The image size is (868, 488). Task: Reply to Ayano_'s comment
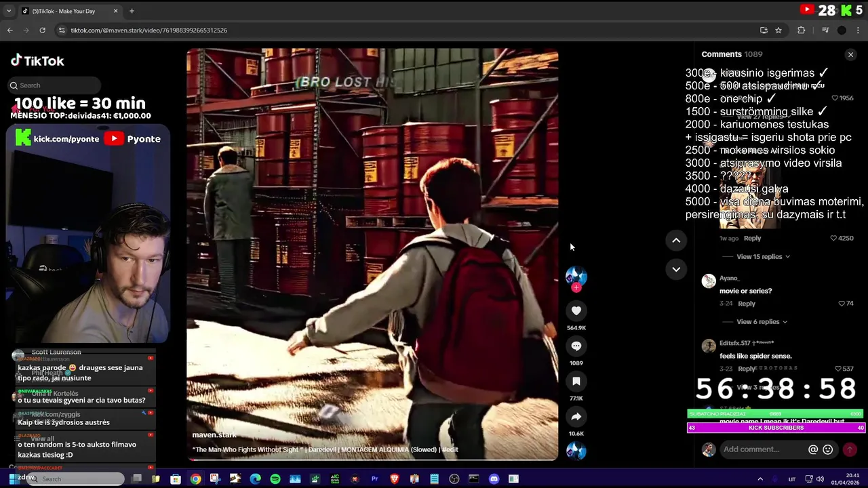tap(747, 304)
